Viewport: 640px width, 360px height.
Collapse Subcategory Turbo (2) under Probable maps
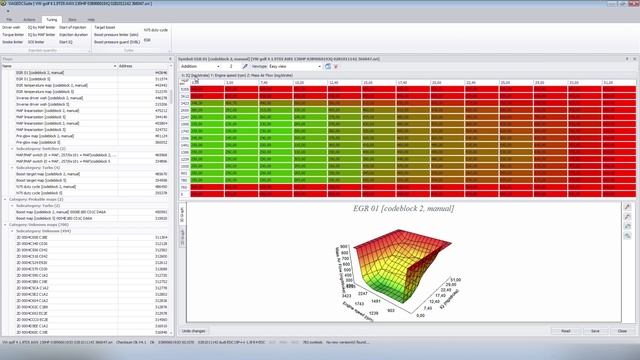point(12,206)
